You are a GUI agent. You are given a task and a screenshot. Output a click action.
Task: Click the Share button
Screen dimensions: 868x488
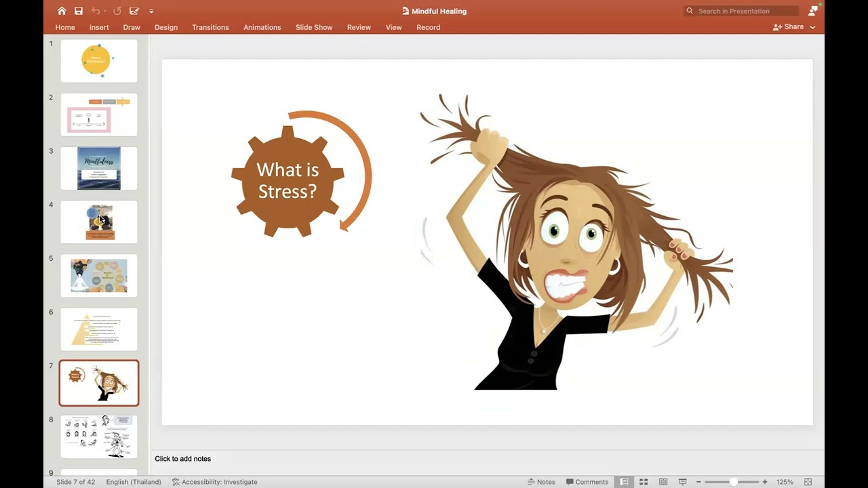pos(788,27)
